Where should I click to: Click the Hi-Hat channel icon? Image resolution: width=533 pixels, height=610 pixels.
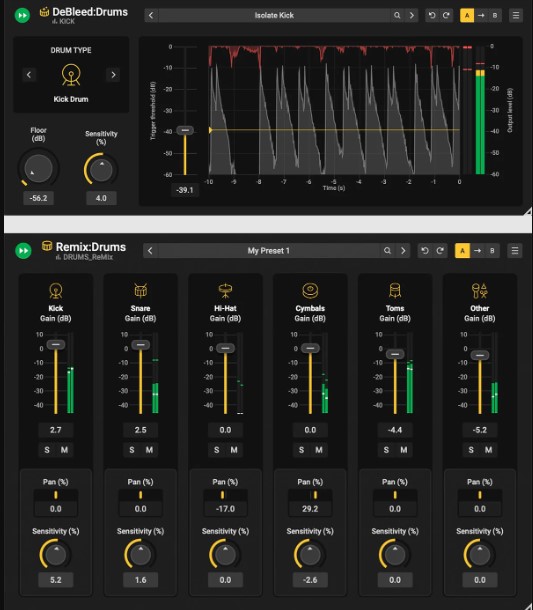click(x=225, y=291)
